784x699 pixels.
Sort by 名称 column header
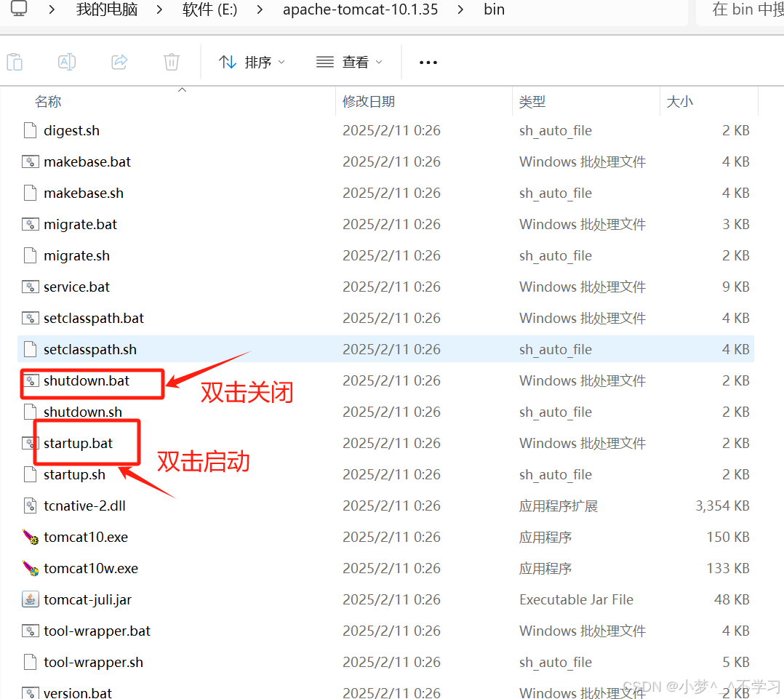pos(48,102)
